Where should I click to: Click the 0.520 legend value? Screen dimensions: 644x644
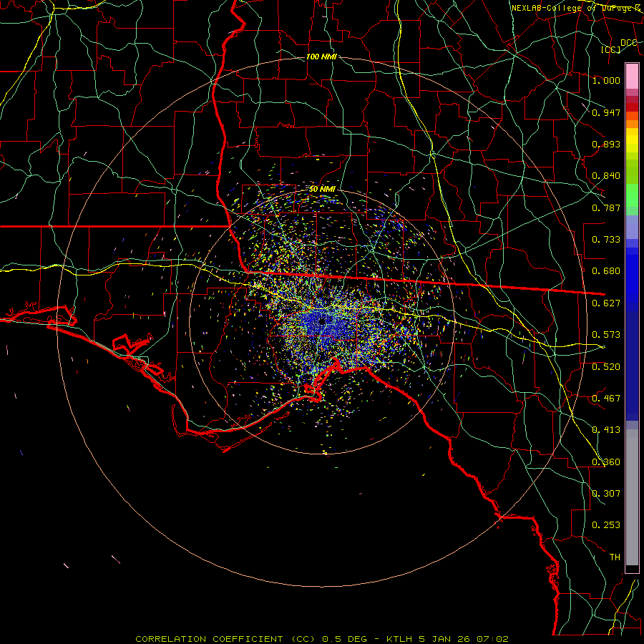[x=606, y=367]
